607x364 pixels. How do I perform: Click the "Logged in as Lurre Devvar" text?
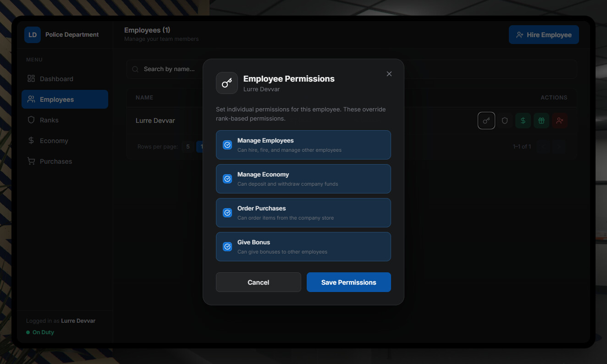click(x=61, y=321)
